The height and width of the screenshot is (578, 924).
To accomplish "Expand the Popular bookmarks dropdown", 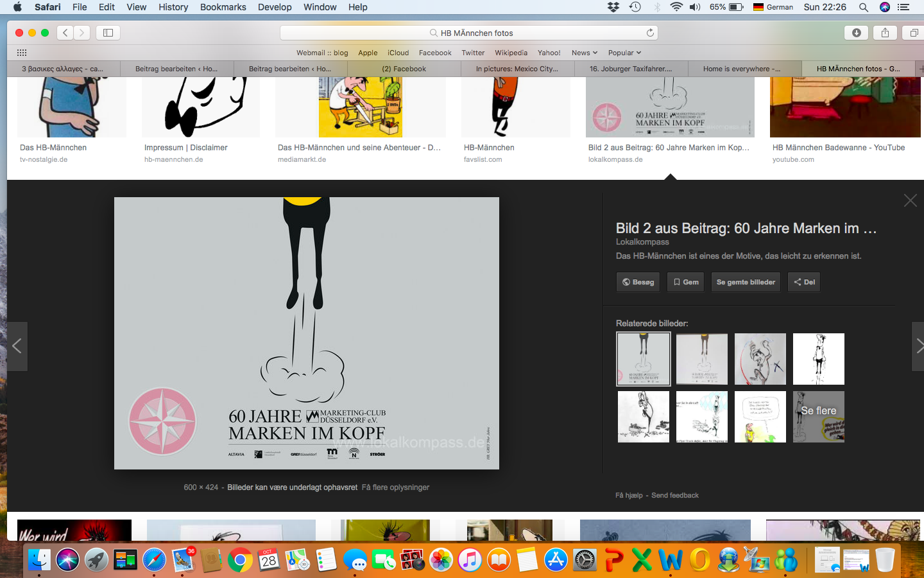I will pyautogui.click(x=624, y=53).
